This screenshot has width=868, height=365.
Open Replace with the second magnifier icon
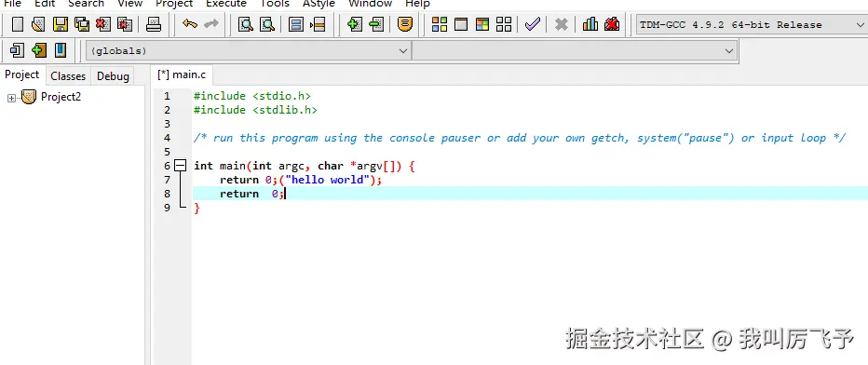click(x=267, y=24)
